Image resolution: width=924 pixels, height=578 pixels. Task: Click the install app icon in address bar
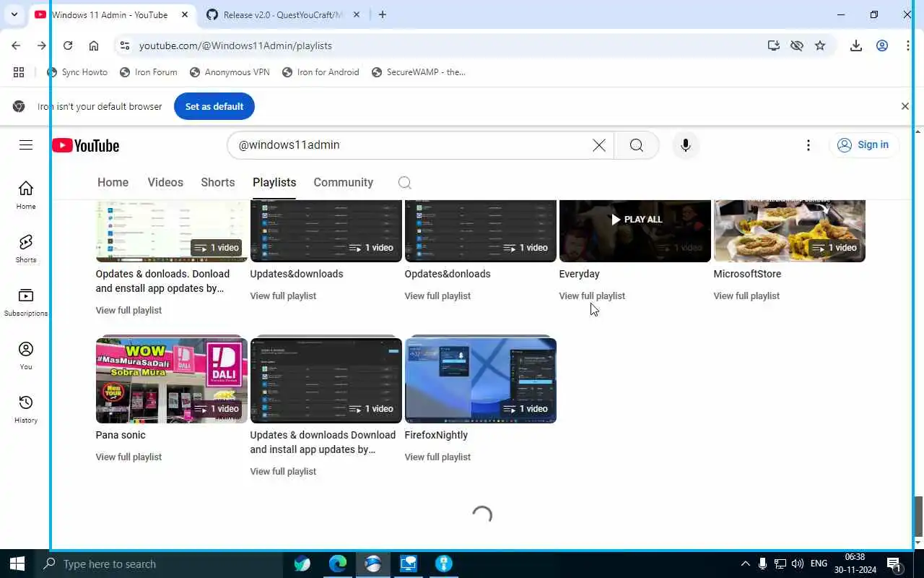click(774, 46)
